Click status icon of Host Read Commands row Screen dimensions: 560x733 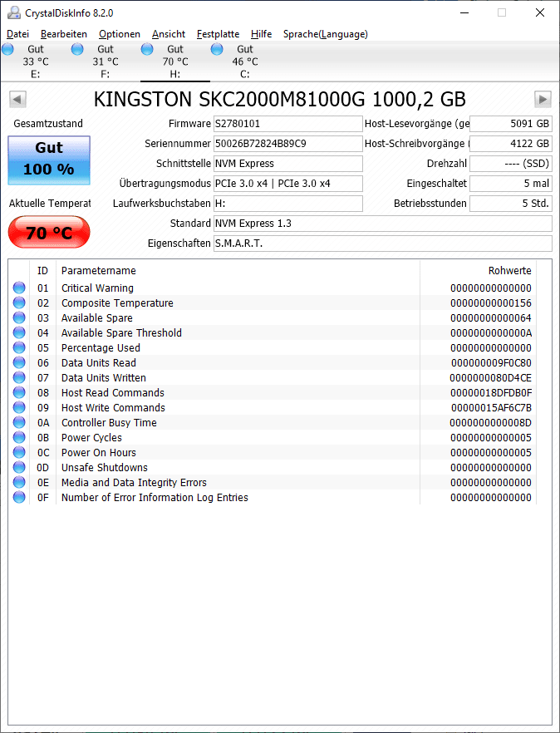[19, 392]
